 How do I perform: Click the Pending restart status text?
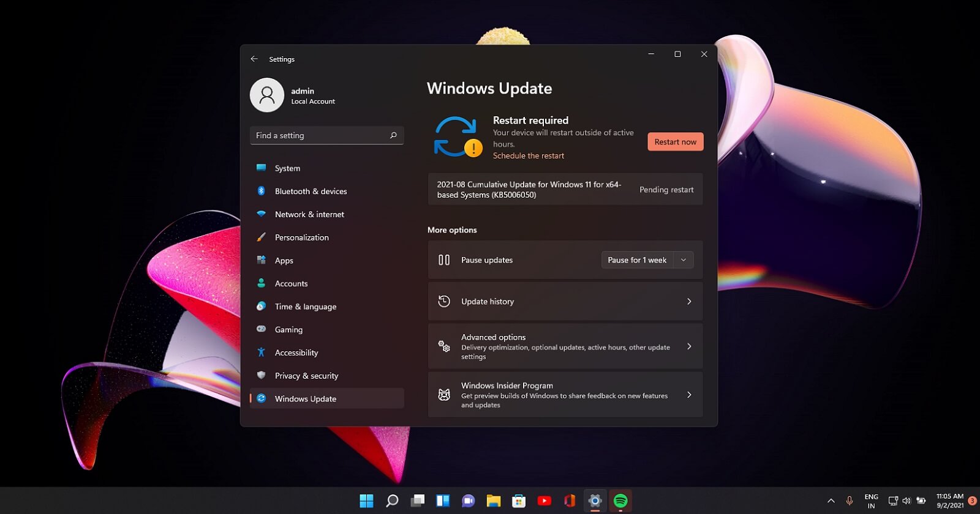tap(666, 190)
